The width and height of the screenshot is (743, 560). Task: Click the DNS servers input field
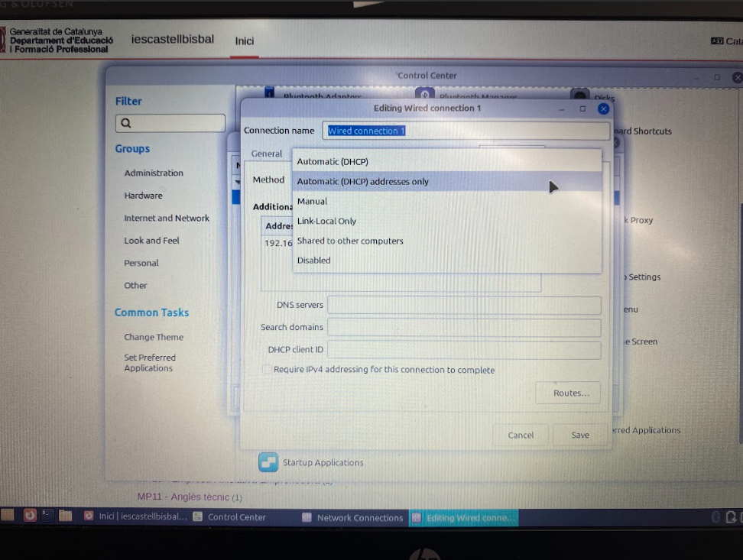point(463,305)
